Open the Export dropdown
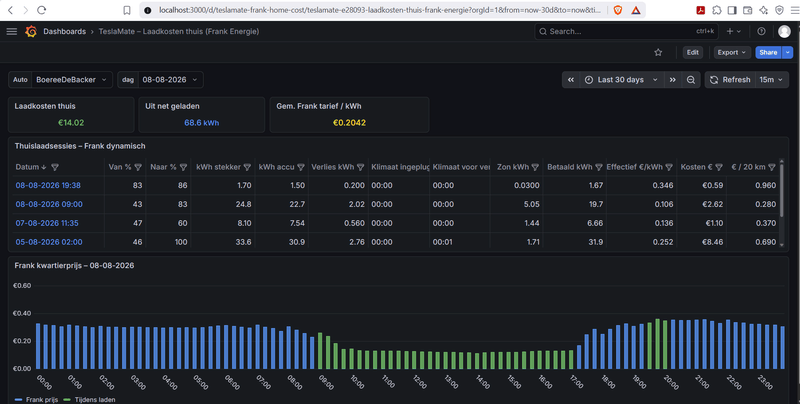Image resolution: width=800 pixels, height=404 pixels. (x=731, y=53)
